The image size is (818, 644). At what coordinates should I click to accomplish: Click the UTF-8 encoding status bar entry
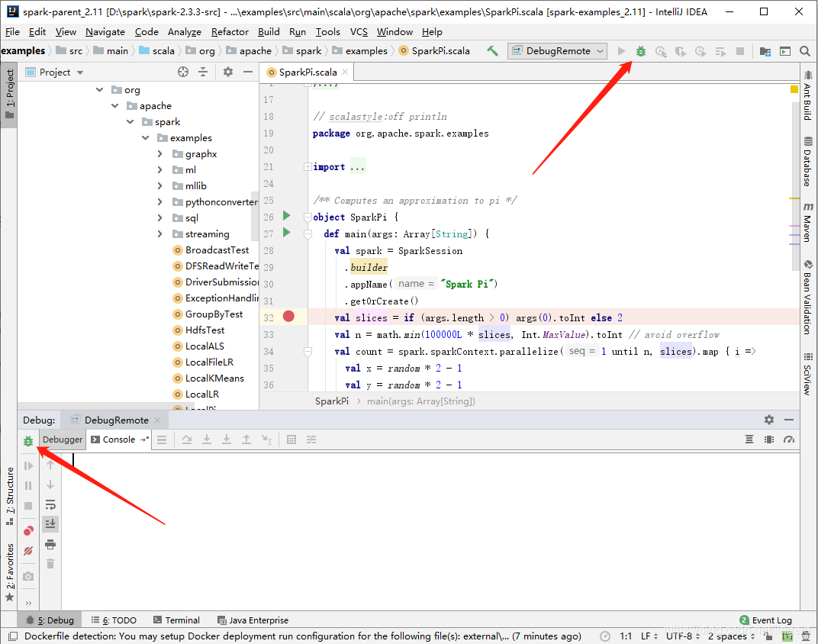point(683,636)
